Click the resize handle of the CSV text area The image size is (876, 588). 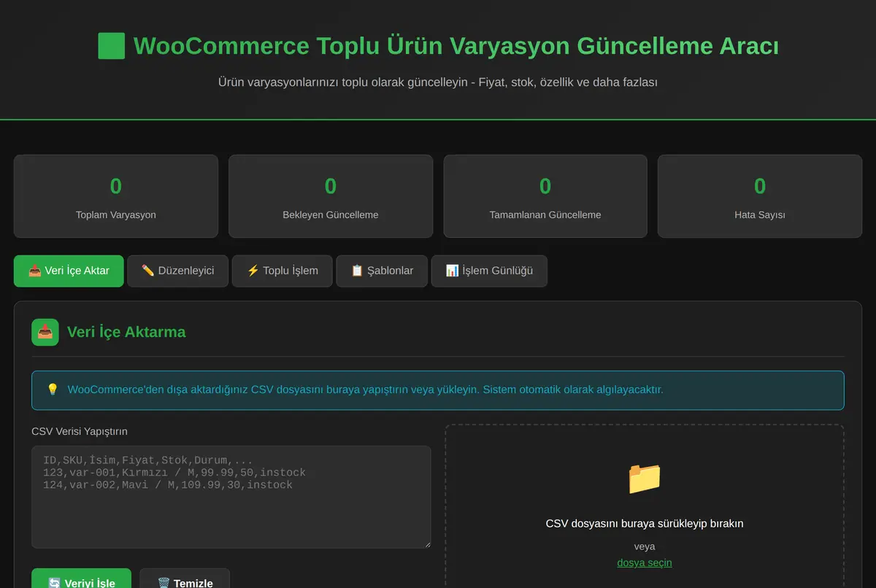pyautogui.click(x=426, y=543)
